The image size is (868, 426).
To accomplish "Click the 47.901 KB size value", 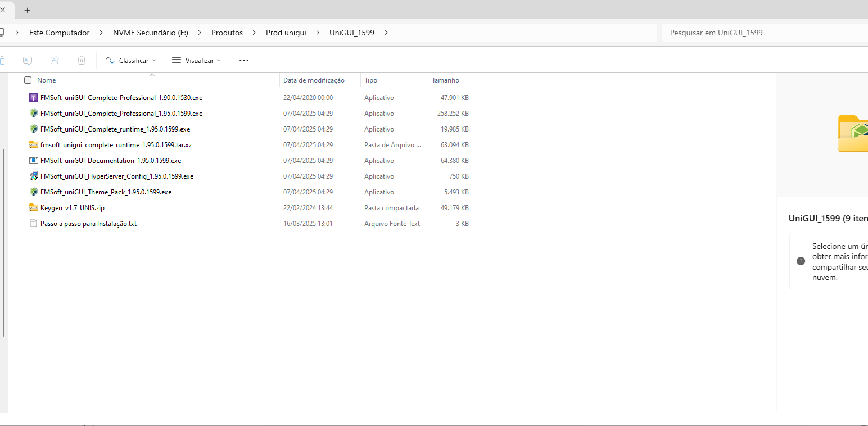I will [x=455, y=97].
